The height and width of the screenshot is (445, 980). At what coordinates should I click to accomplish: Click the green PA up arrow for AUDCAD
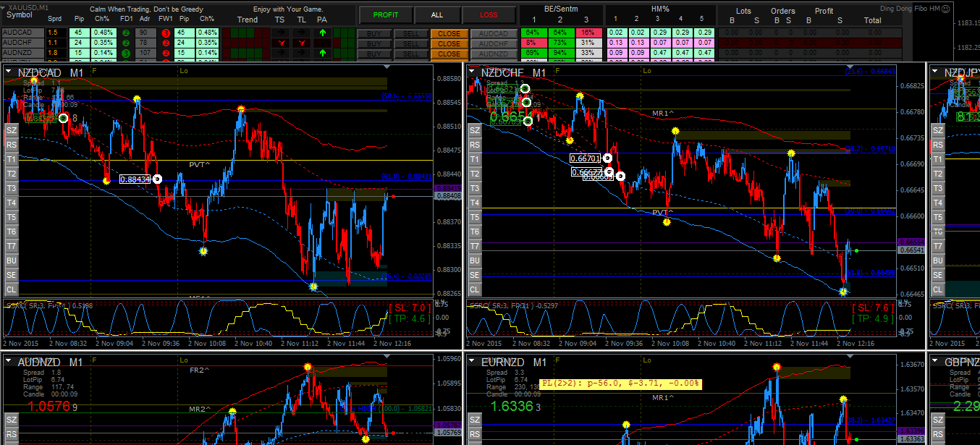point(322,33)
